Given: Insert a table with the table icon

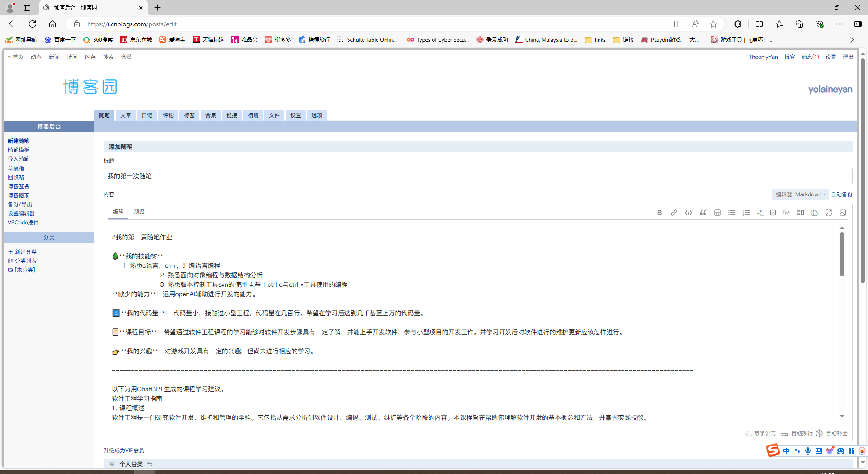Looking at the screenshot, I should tap(717, 213).
